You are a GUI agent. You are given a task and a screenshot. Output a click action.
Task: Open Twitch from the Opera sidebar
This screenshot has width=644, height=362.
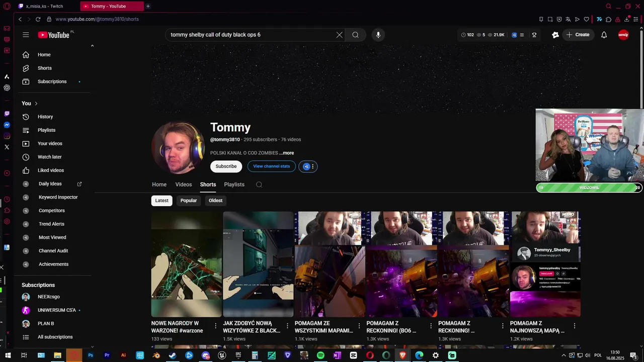pyautogui.click(x=7, y=114)
